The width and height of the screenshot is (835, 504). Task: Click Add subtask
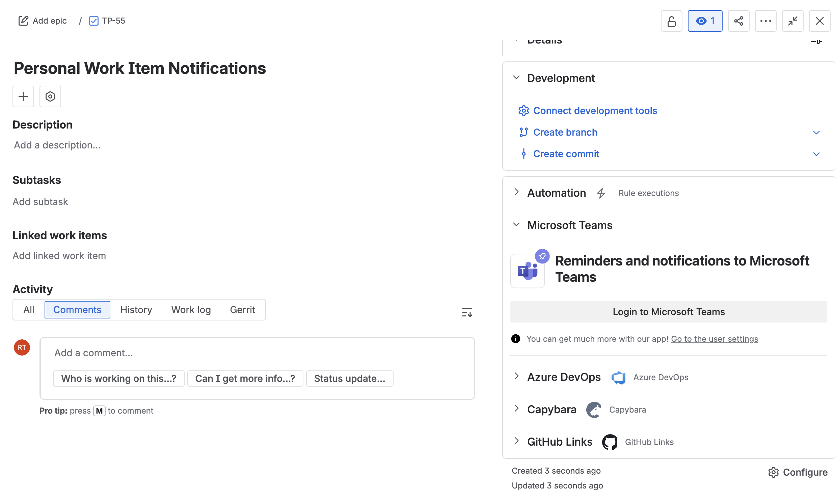click(x=40, y=201)
